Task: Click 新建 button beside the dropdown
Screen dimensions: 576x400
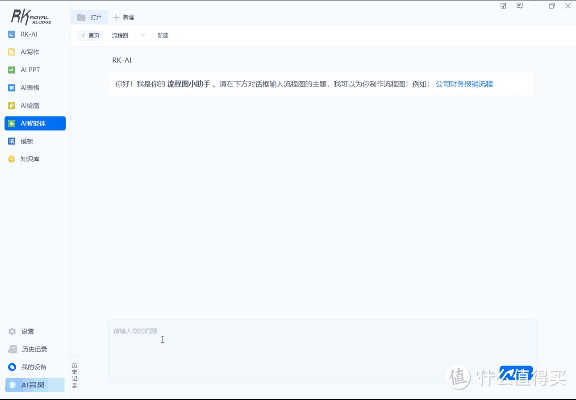Action: click(x=163, y=36)
